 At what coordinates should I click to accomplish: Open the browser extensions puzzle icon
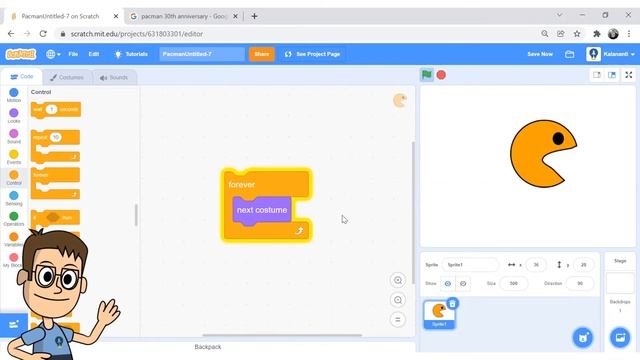[x=596, y=34]
